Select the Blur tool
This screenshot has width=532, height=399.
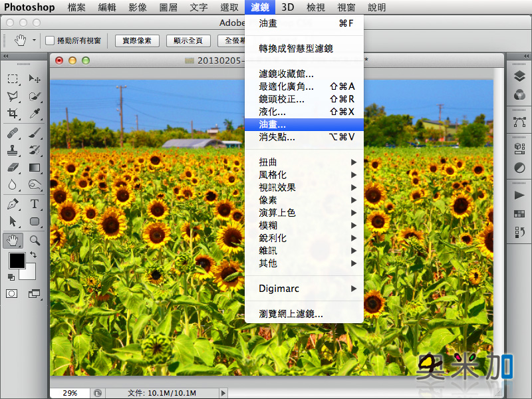[x=13, y=185]
